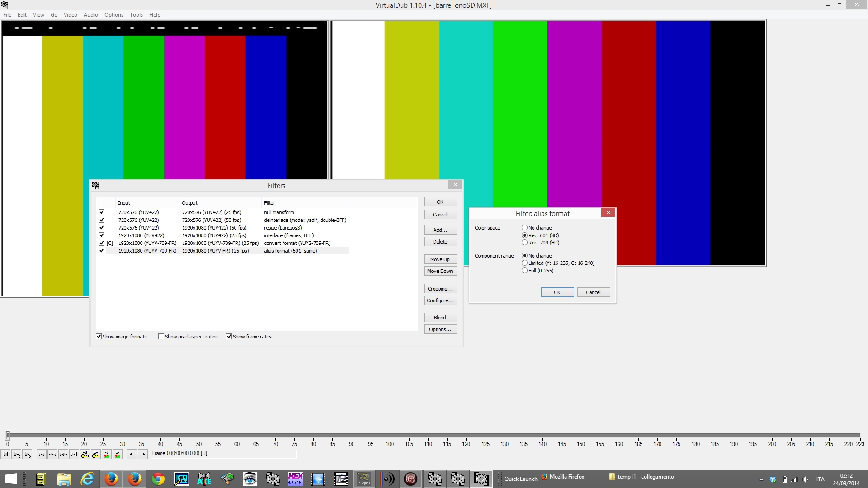Screen dimensions: 868x488
Task: Open the Tools menu
Action: (x=136, y=15)
